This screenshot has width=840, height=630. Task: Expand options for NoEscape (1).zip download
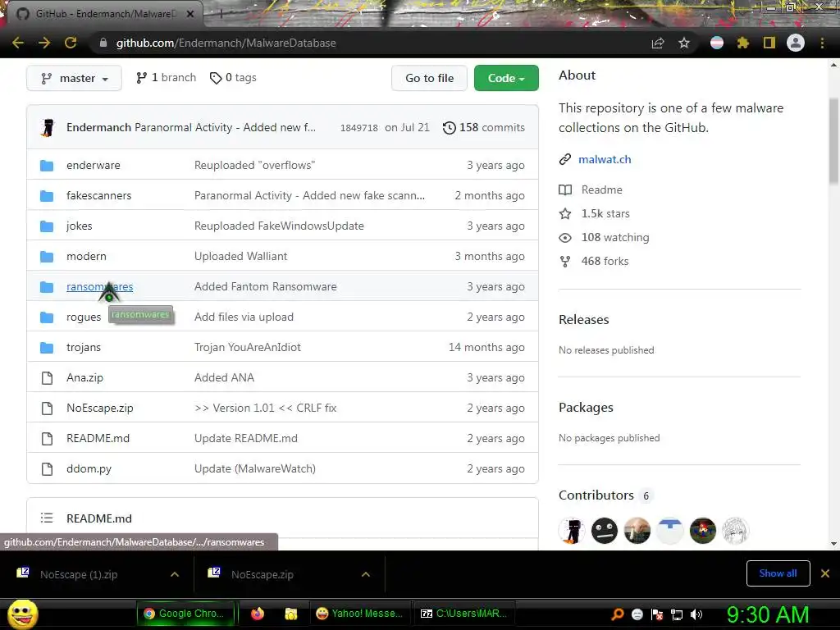tap(175, 574)
